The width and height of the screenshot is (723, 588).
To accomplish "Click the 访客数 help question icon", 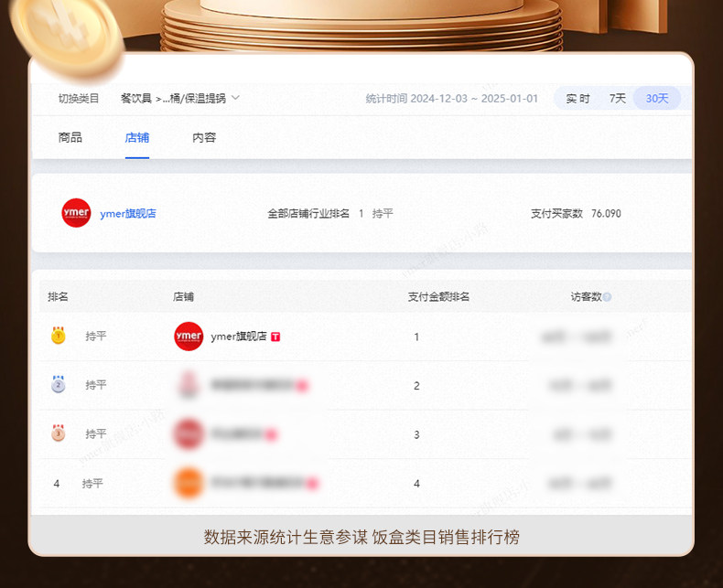I will (x=608, y=297).
